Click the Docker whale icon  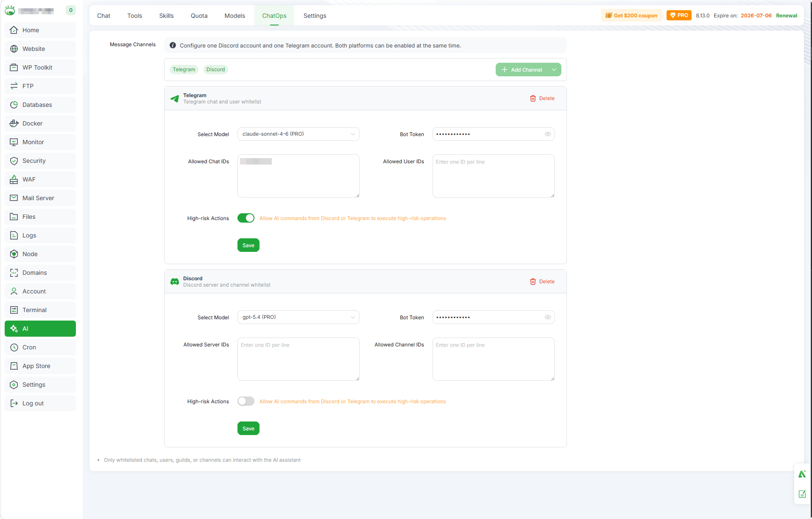point(14,123)
